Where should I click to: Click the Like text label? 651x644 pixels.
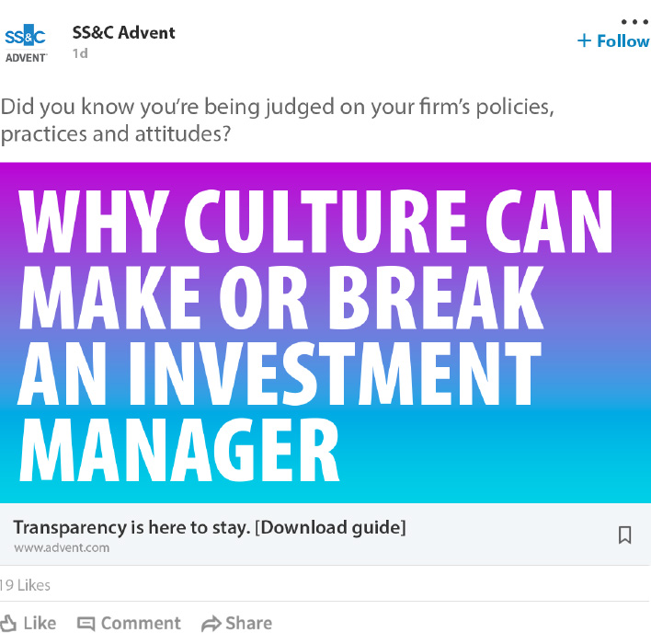point(40,623)
